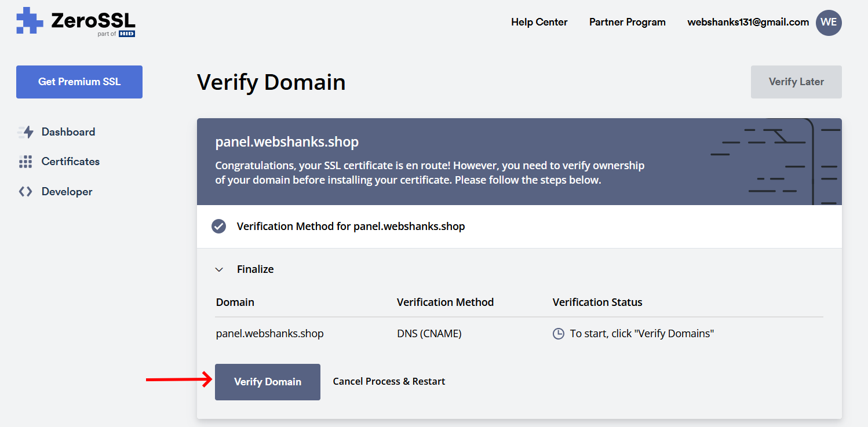Click the Verify Later button
The width and height of the screenshot is (868, 427).
pos(796,82)
